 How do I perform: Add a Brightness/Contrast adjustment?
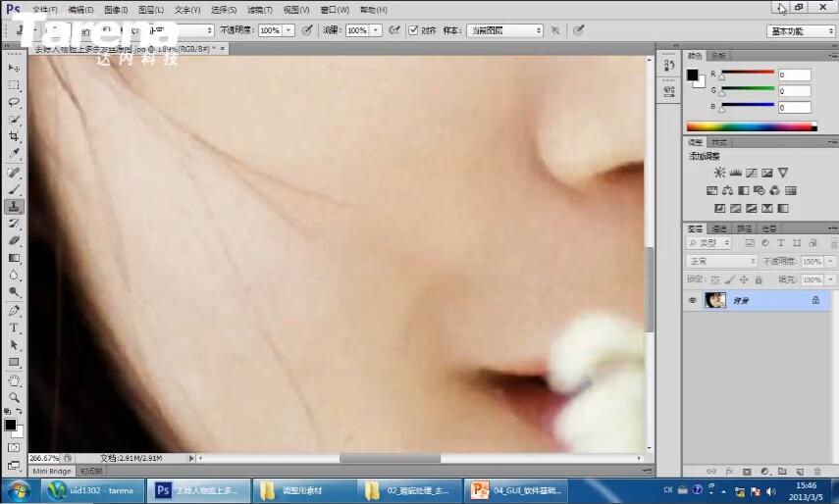pyautogui.click(x=719, y=173)
